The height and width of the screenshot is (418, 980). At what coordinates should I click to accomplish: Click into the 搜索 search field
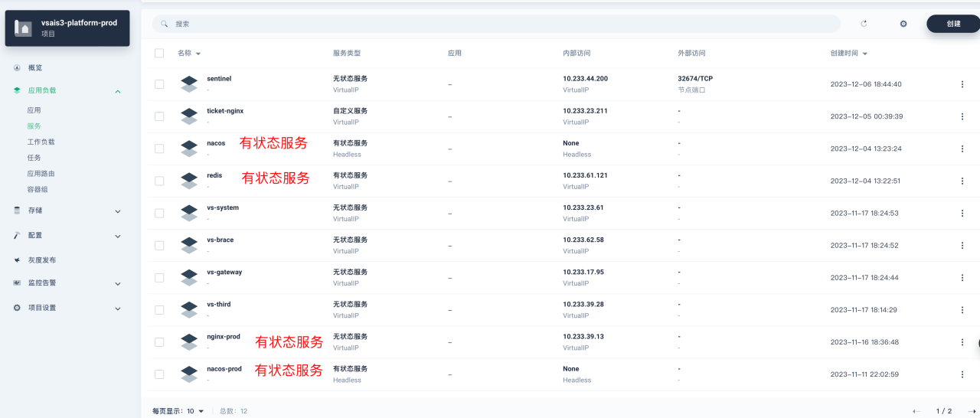click(498, 24)
